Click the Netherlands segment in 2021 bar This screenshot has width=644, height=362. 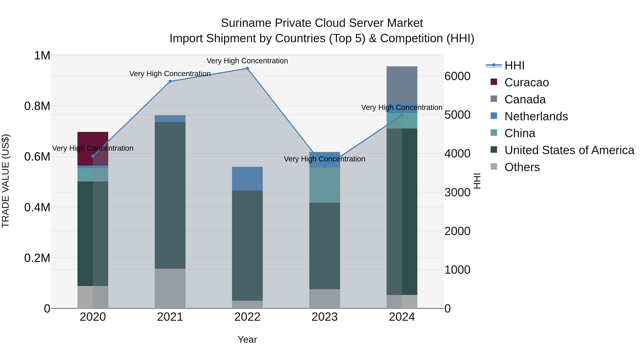170,119
